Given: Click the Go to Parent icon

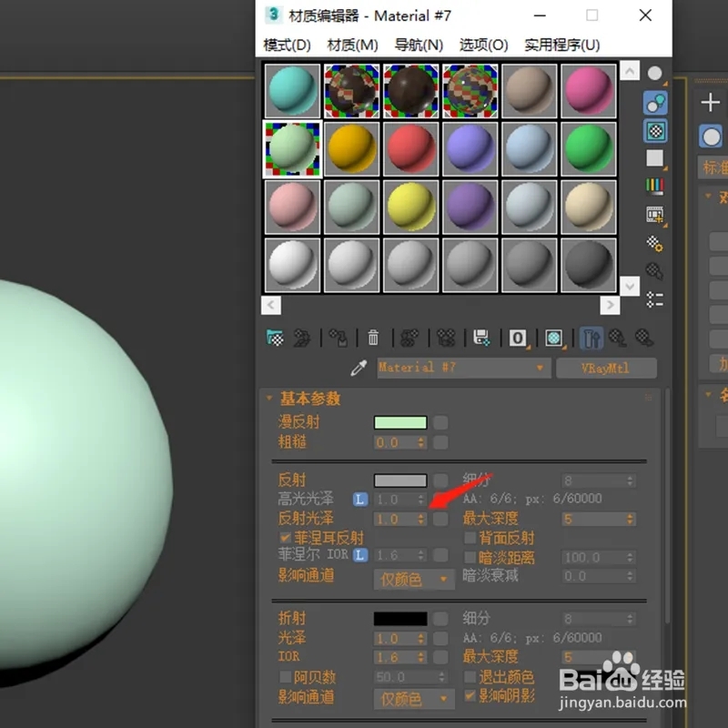Looking at the screenshot, I should pyautogui.click(x=618, y=338).
